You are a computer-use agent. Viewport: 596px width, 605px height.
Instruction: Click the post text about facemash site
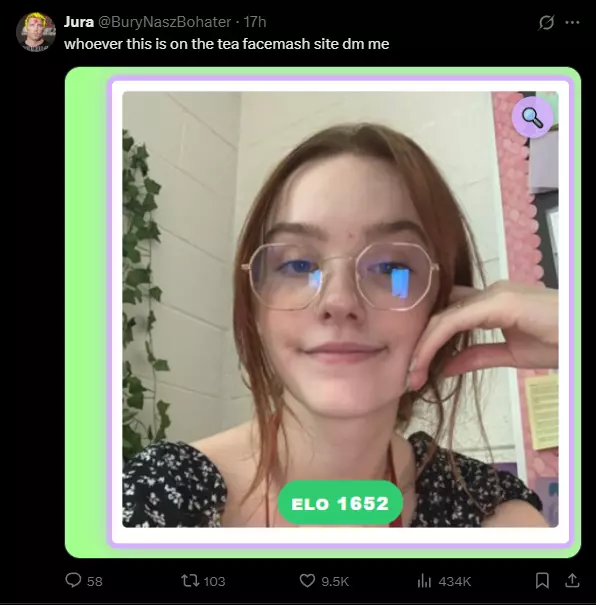coord(226,44)
